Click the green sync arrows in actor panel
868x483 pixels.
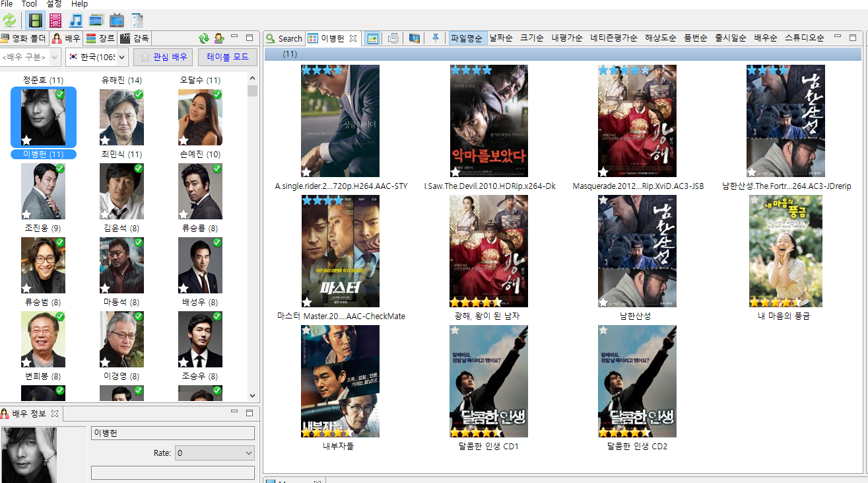click(x=204, y=38)
